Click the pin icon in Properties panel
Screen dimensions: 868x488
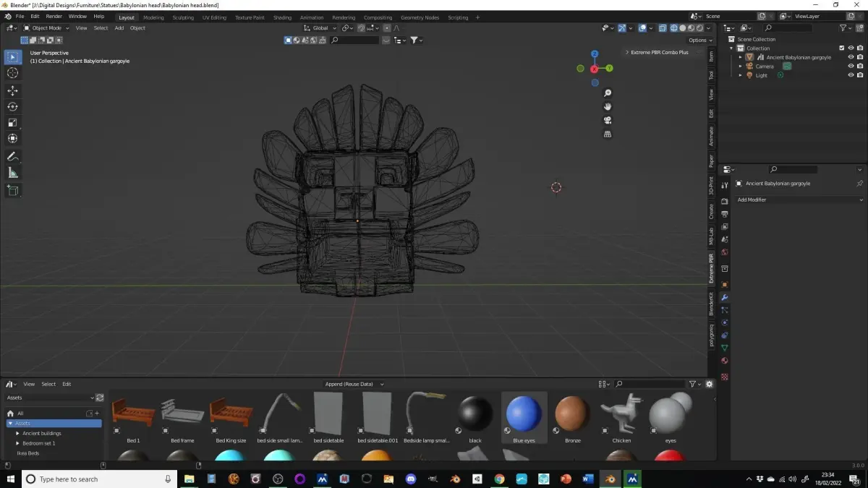(859, 184)
